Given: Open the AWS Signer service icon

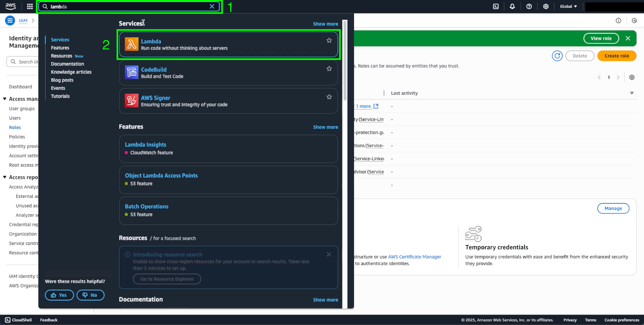Looking at the screenshot, I should click(x=131, y=100).
